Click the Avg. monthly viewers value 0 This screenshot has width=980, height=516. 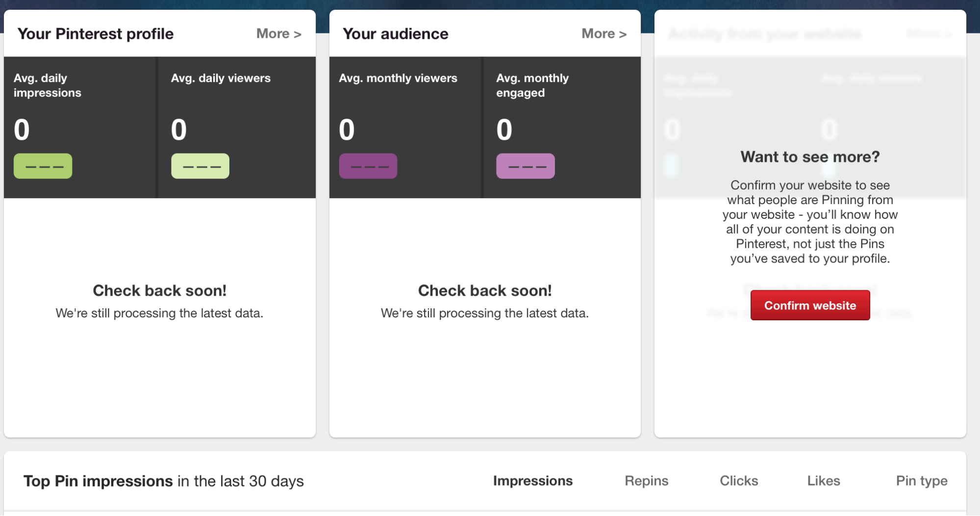point(347,130)
